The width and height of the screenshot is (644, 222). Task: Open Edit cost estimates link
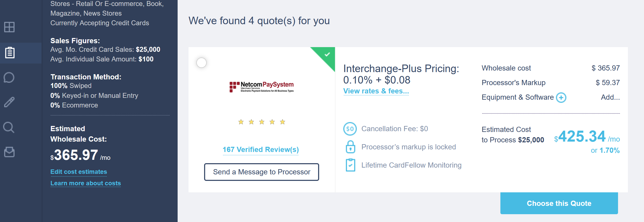click(79, 172)
